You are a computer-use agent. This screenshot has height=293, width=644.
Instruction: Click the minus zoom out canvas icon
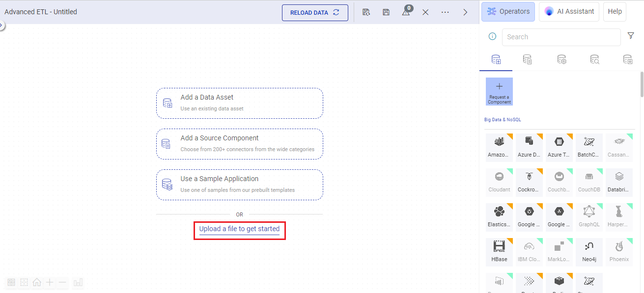(62, 282)
